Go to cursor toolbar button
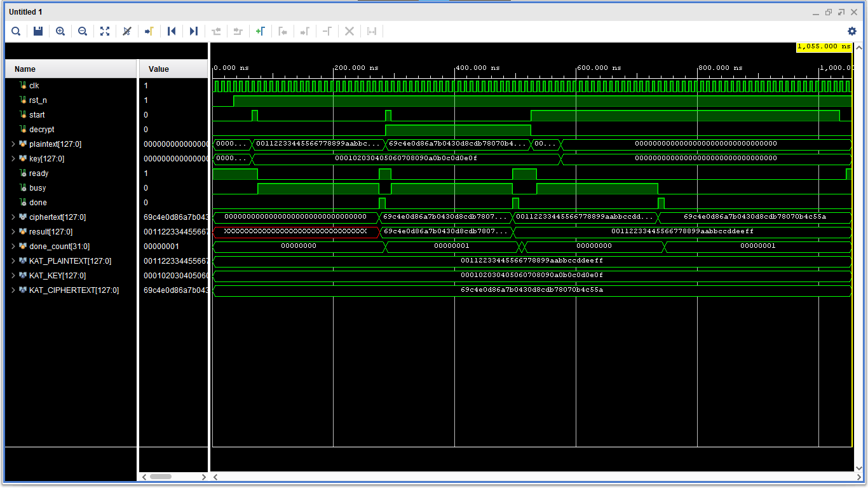The height and width of the screenshot is (488, 868). [149, 31]
